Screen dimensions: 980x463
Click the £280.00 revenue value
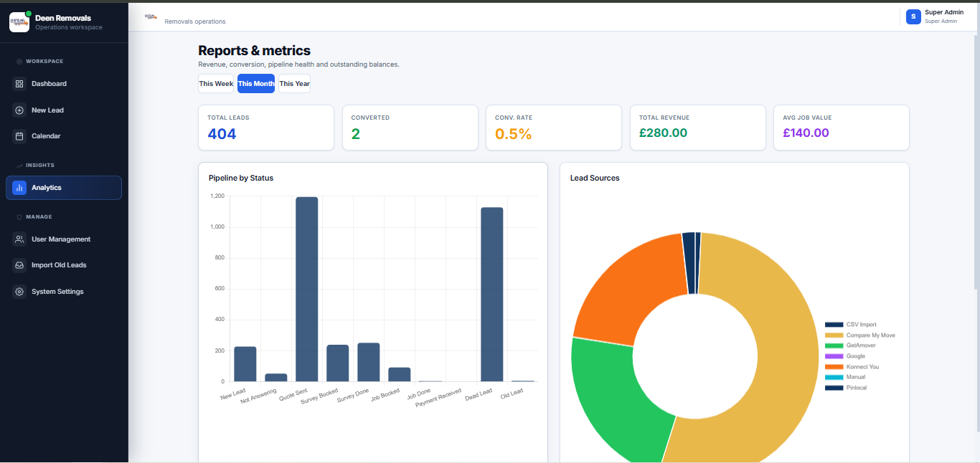(x=664, y=133)
